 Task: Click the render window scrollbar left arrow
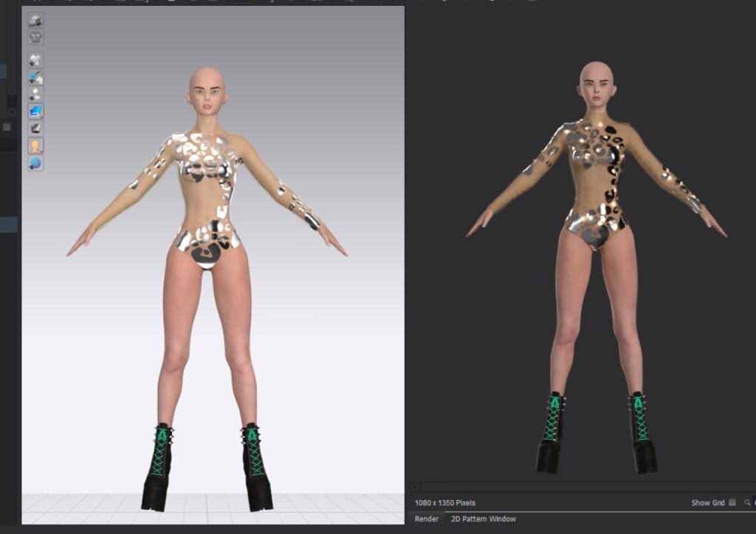[x=415, y=487]
